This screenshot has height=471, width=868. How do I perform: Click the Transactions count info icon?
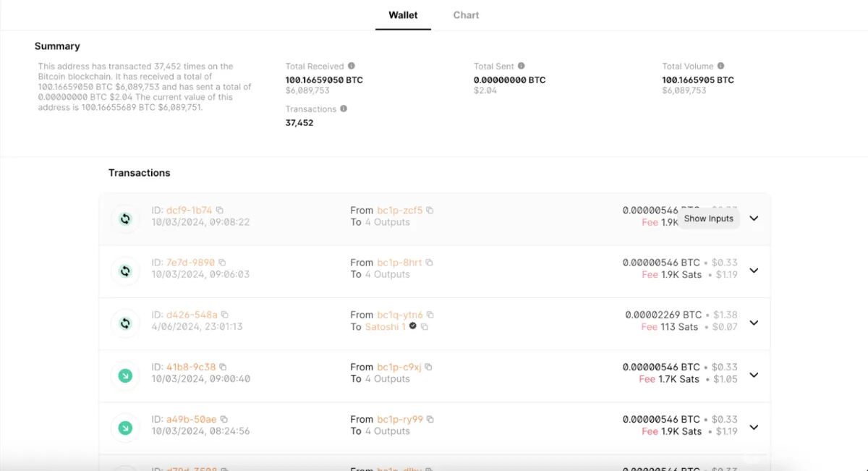[x=342, y=109]
